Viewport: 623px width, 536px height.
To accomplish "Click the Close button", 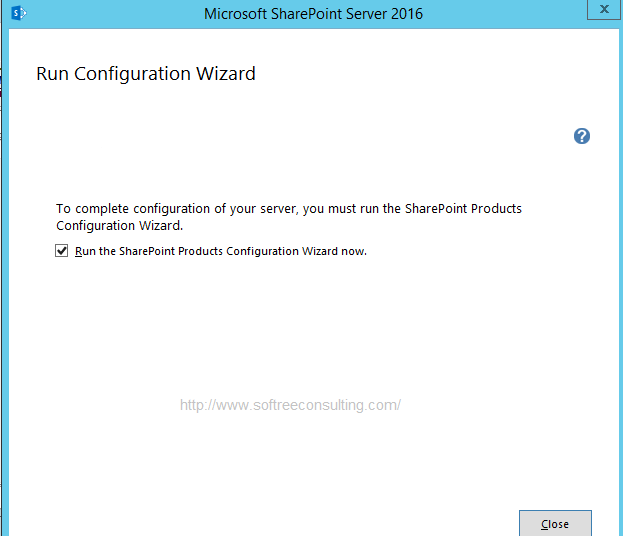I will pos(555,524).
